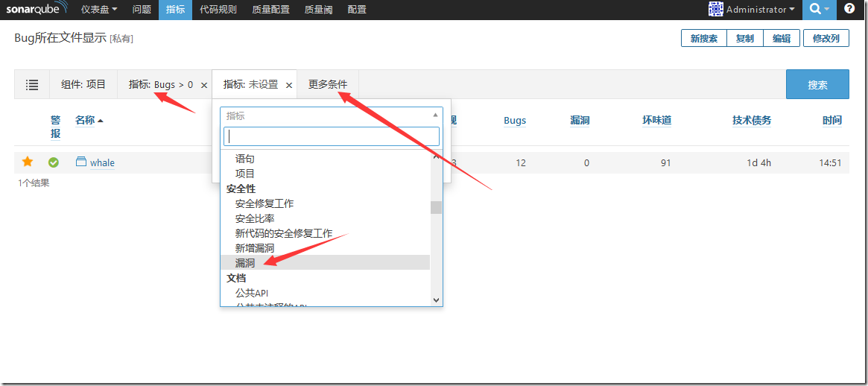Toggle the favorite star for whale
Viewport: 868px width, 386px height.
click(x=27, y=162)
